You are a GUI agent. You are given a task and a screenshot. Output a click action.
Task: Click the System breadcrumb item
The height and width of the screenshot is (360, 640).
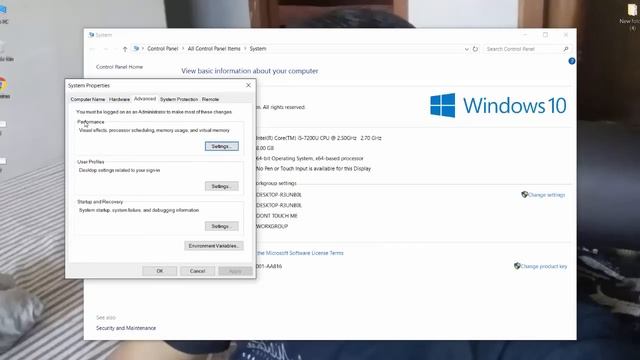[258, 49]
